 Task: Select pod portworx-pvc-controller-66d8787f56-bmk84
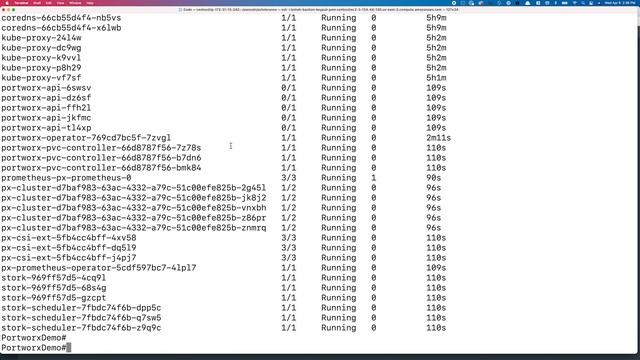pos(101,168)
